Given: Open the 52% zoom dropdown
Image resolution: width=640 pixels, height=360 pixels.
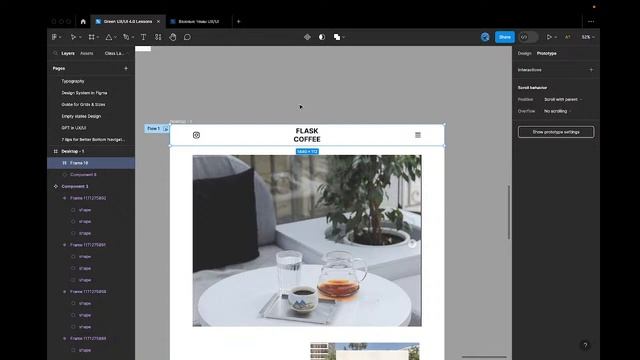Looking at the screenshot, I should 588,37.
